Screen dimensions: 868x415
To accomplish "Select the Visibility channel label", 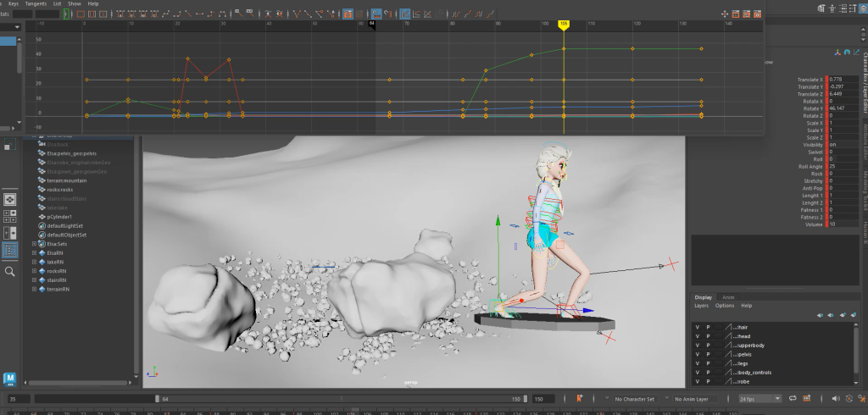I will pyautogui.click(x=813, y=145).
